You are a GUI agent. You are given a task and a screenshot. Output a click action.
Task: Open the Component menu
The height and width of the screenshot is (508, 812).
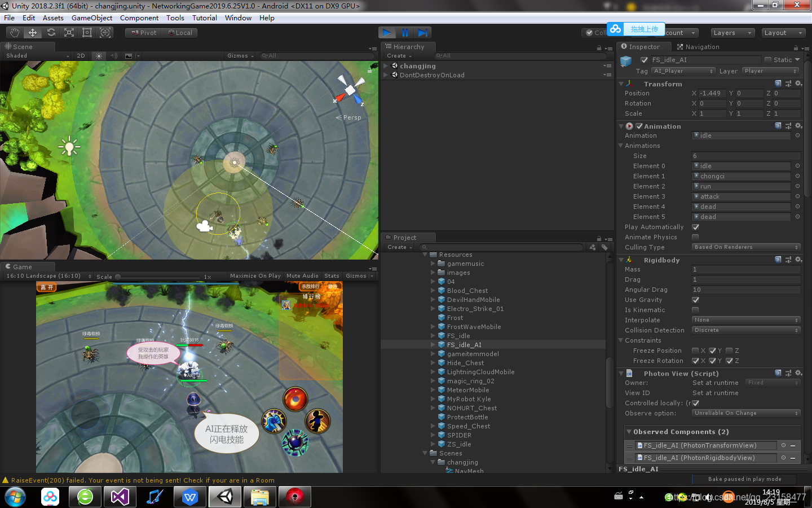click(x=139, y=18)
